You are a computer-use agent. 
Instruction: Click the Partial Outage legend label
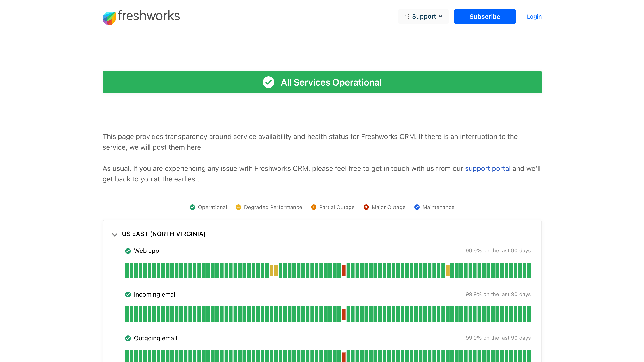pyautogui.click(x=337, y=207)
